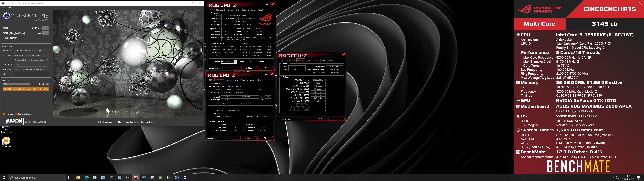Run the CPU Single Core test
The image size is (644, 181).
point(45,33)
